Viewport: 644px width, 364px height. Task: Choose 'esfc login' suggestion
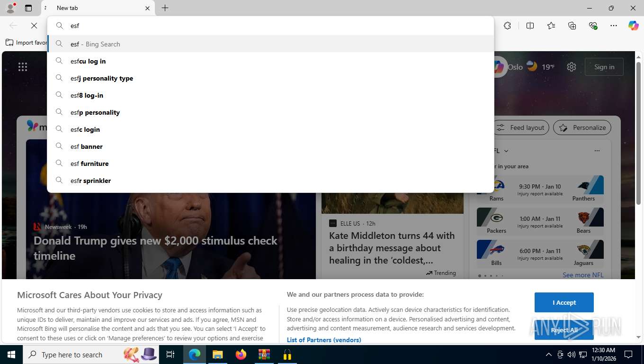coord(270,129)
